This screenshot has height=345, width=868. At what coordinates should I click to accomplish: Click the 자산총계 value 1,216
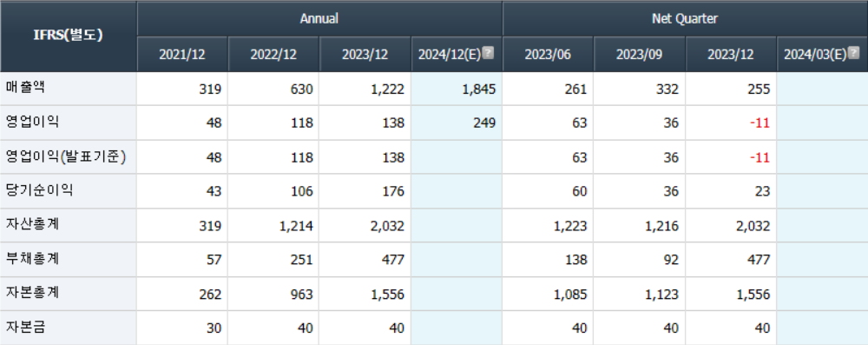pyautogui.click(x=662, y=226)
